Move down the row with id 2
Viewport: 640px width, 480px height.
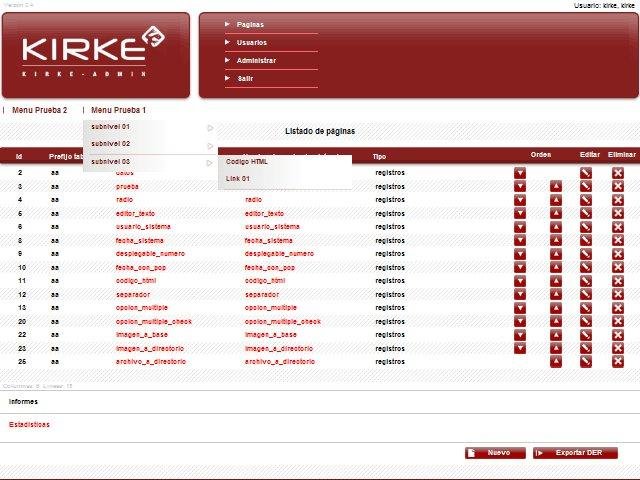coord(520,173)
